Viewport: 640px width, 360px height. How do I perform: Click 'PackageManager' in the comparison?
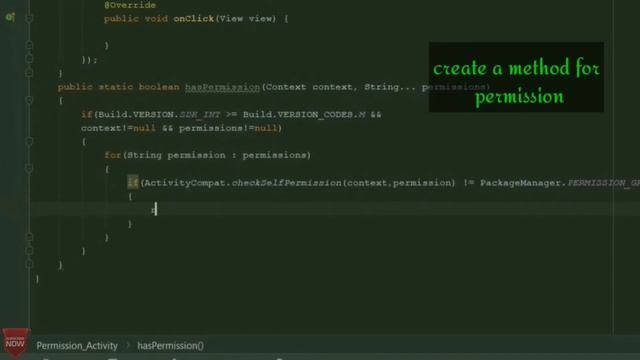pos(520,182)
